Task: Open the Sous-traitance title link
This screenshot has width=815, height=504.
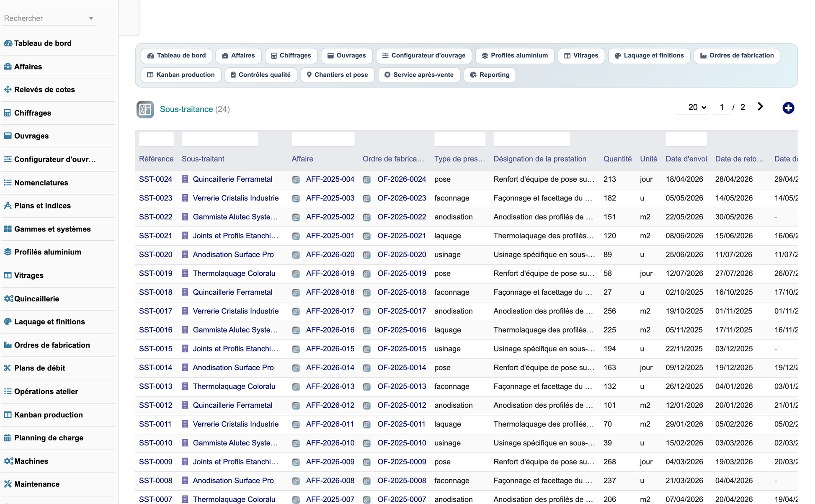Action: (186, 109)
